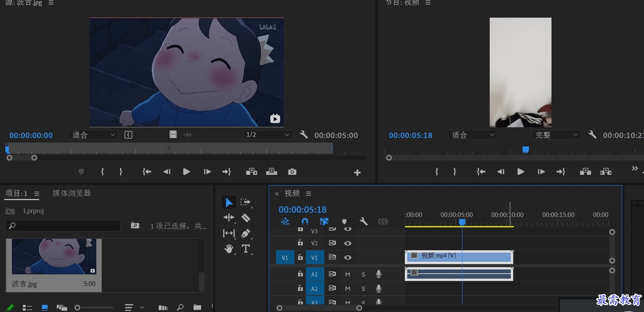Open the 项目:1 panel menu
Viewport: 644px width, 312px height.
[37, 194]
